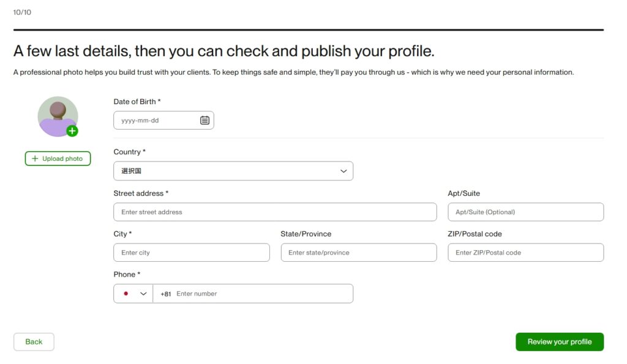Viewport: 627px width, 364px height.
Task: Click the plus icon inside Upload photo
Action: click(35, 158)
